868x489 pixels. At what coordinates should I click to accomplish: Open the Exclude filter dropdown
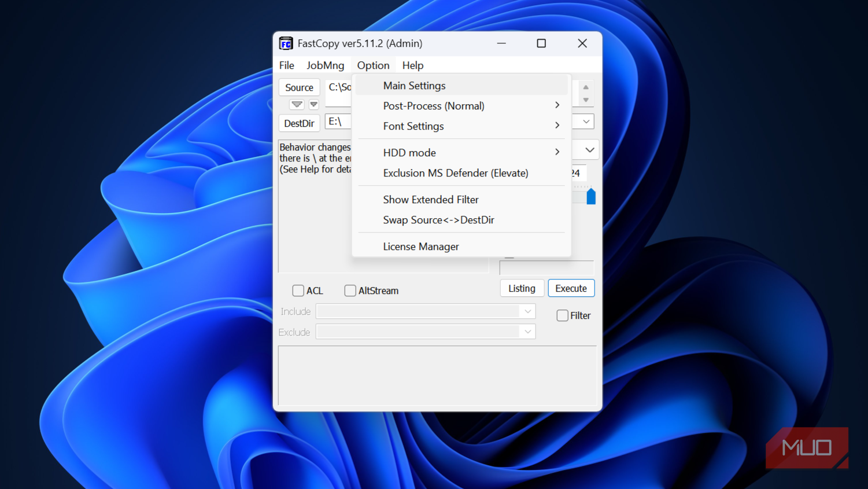tap(527, 332)
